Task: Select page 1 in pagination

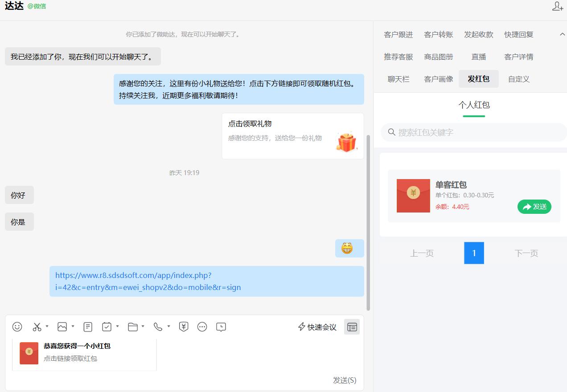Action: tap(474, 253)
